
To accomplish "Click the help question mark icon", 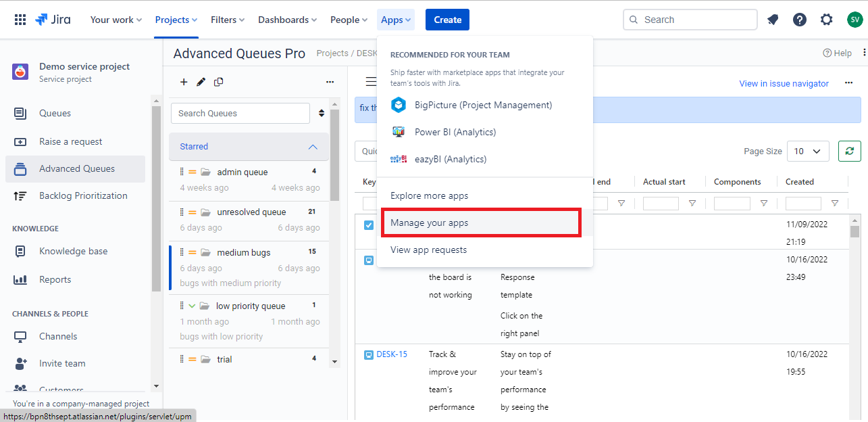I will 800,20.
